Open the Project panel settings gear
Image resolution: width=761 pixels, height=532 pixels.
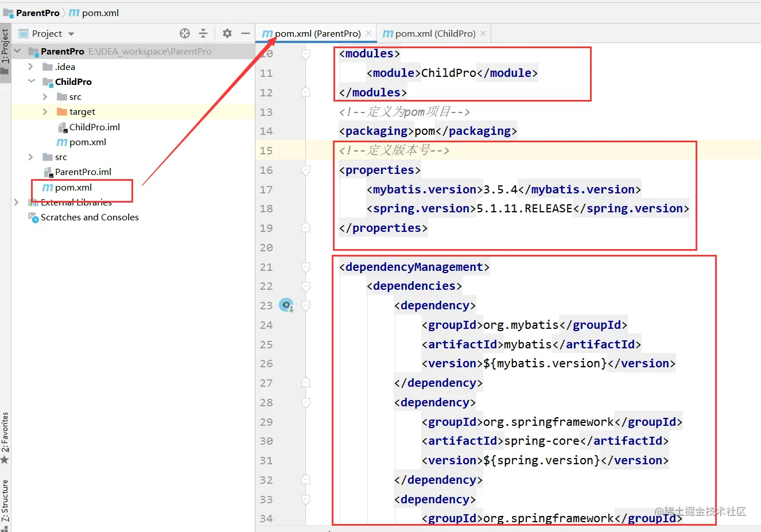click(227, 33)
